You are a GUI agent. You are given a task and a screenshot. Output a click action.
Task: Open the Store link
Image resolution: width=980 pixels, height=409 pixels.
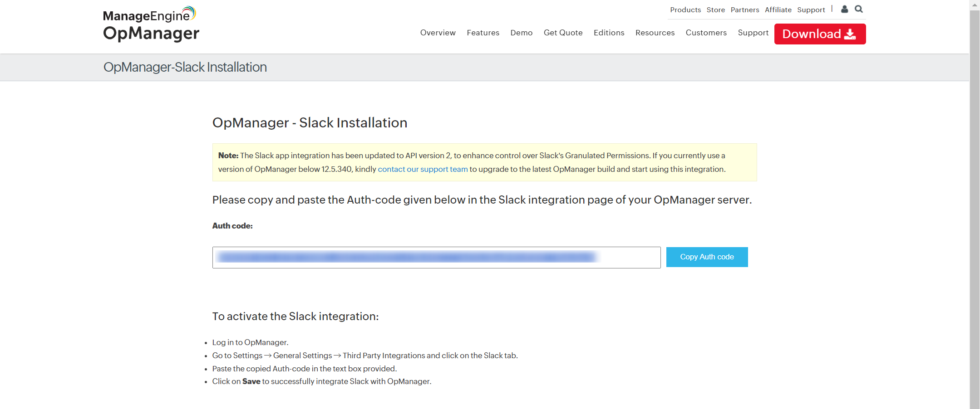715,10
